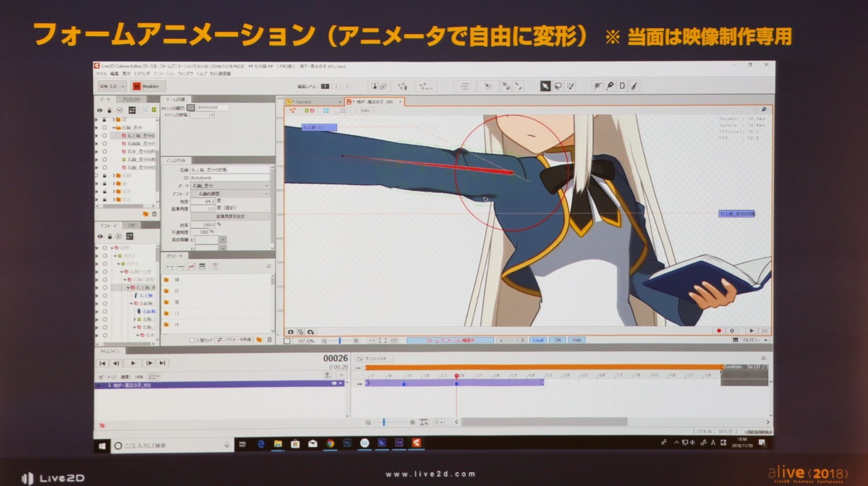Image resolution: width=868 pixels, height=486 pixels.
Task: Open the SDK 3.0 version dropdown
Action: 111,86
